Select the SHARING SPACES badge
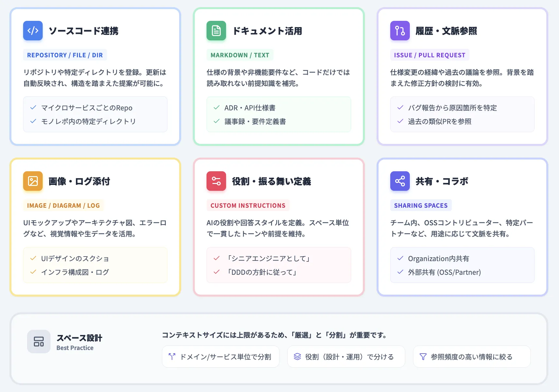 (421, 205)
